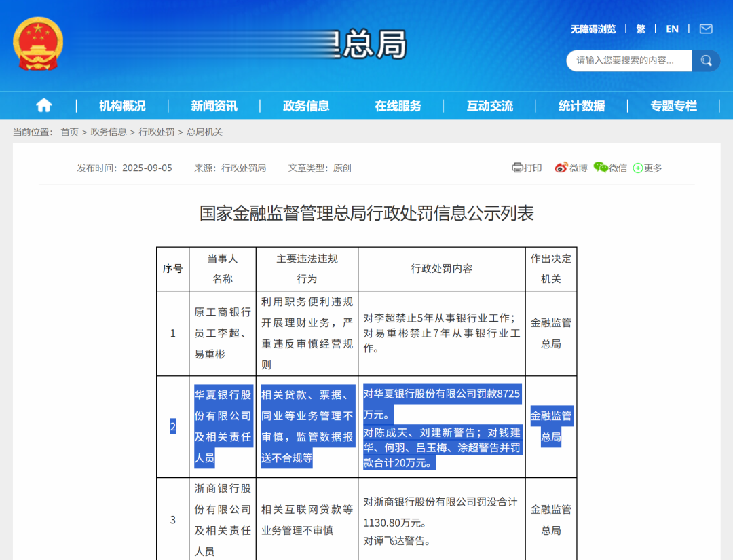Viewport: 733px width, 560px height.
Task: Open the 新闻资讯 menu
Action: point(214,106)
